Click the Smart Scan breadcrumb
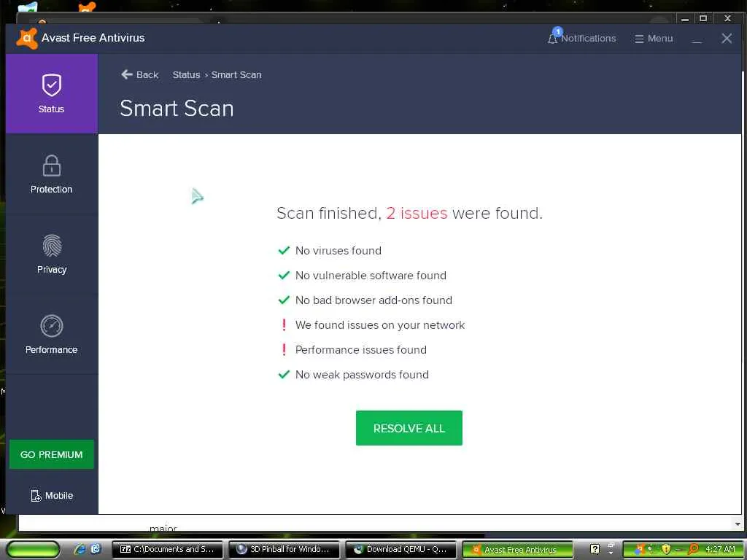The width and height of the screenshot is (747, 560). tap(236, 75)
